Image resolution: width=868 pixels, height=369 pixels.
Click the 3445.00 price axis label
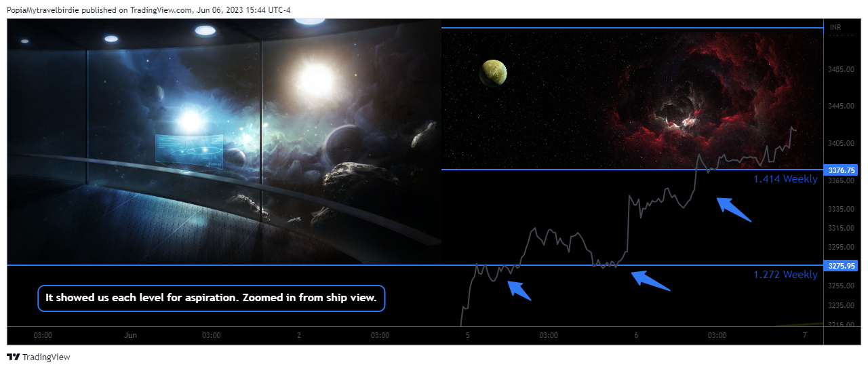coord(841,106)
